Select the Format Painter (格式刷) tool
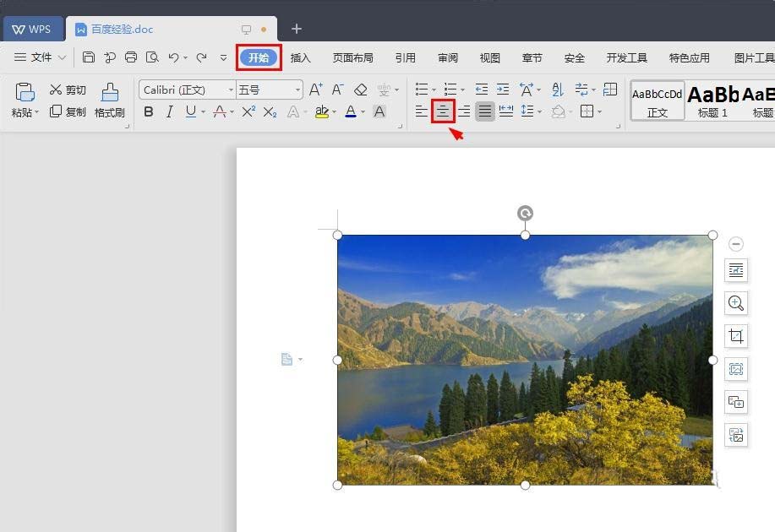Image resolution: width=775 pixels, height=532 pixels. point(109,100)
